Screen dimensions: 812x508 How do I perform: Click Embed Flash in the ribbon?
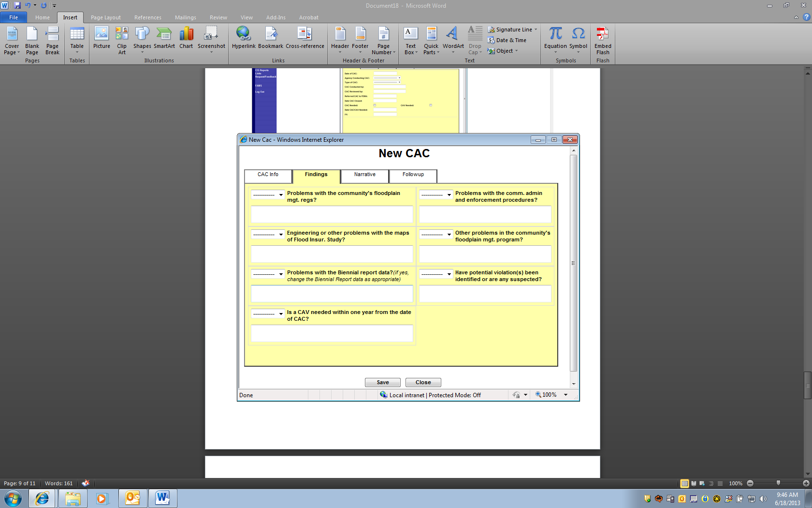(x=603, y=41)
